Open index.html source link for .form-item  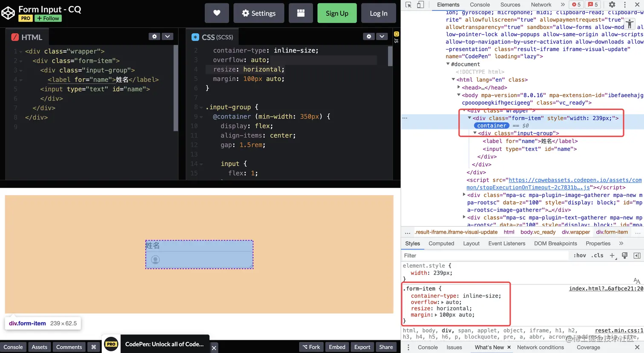coord(606,289)
